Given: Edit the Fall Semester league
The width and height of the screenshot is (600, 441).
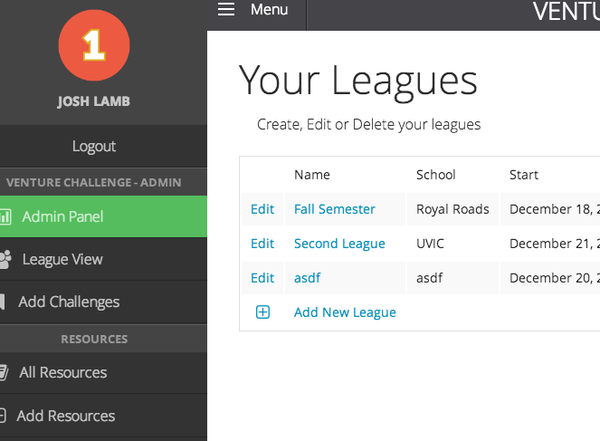Looking at the screenshot, I should [x=262, y=209].
